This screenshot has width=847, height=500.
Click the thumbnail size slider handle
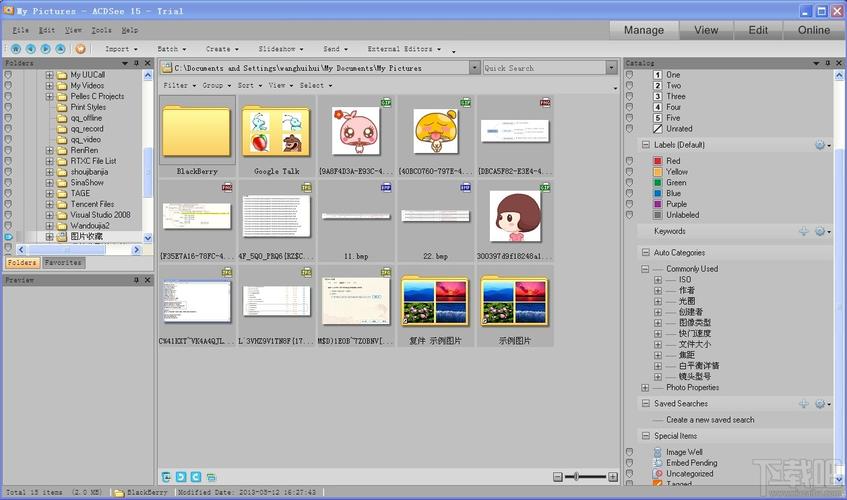tap(576, 476)
